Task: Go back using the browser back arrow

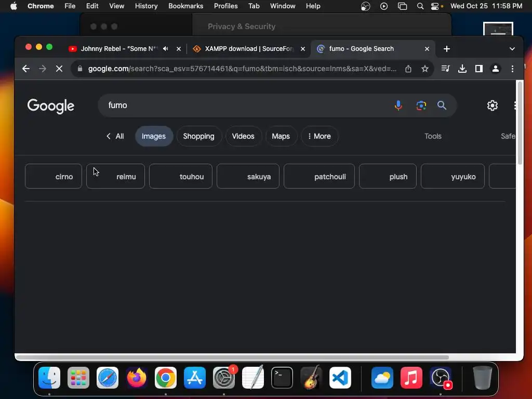Action: click(26, 69)
